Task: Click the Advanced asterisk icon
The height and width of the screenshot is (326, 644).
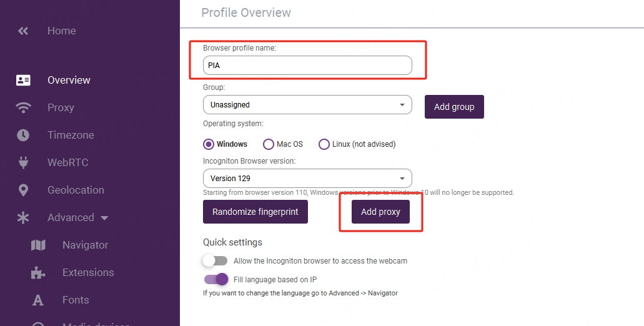Action: click(23, 217)
